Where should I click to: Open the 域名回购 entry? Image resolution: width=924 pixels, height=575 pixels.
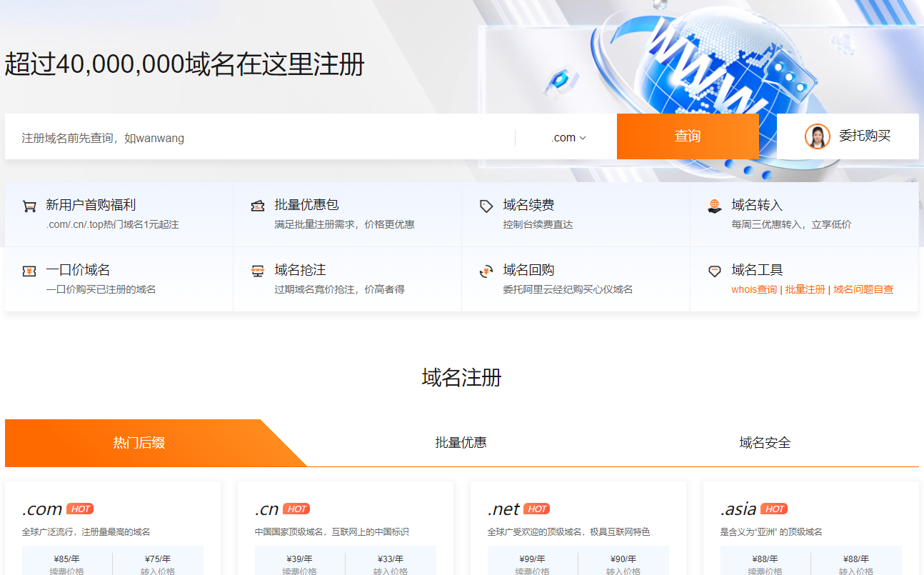576,279
